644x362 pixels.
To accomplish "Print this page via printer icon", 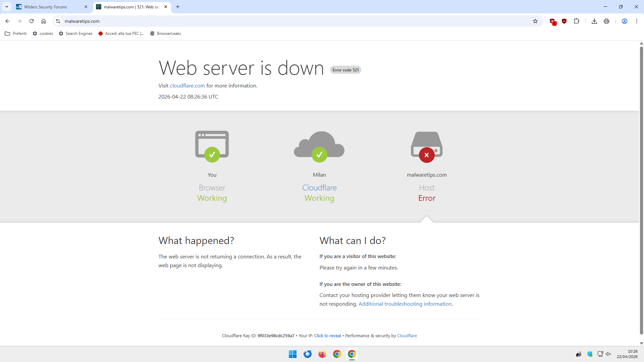I will point(606,21).
